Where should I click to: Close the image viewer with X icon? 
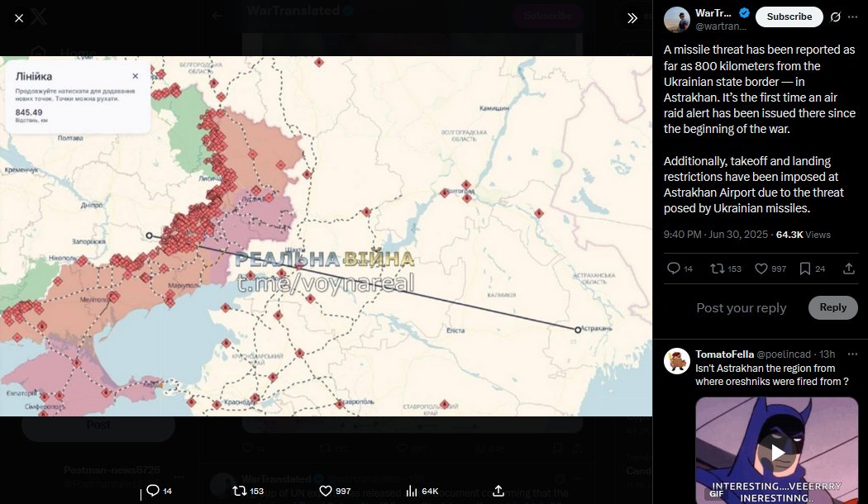[x=19, y=18]
